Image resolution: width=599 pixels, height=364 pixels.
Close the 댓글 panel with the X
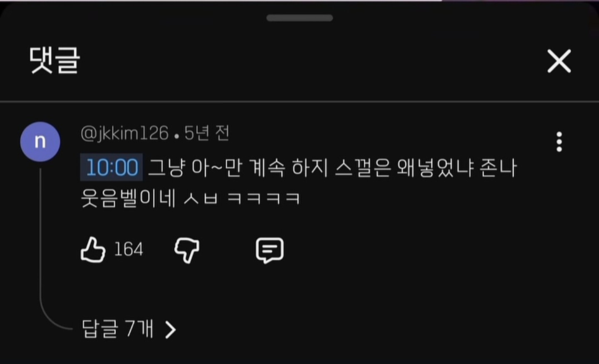(559, 61)
